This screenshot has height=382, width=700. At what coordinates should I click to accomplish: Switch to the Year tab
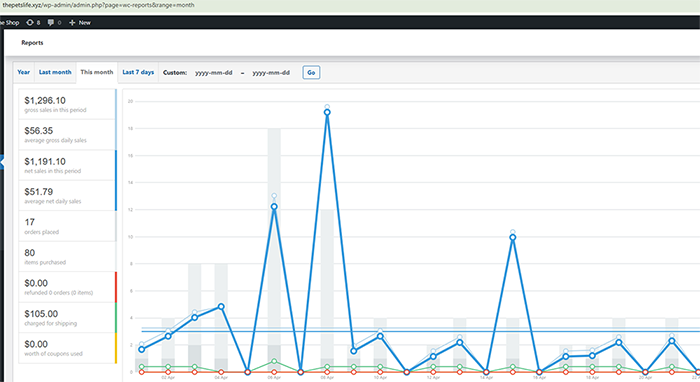pos(24,72)
